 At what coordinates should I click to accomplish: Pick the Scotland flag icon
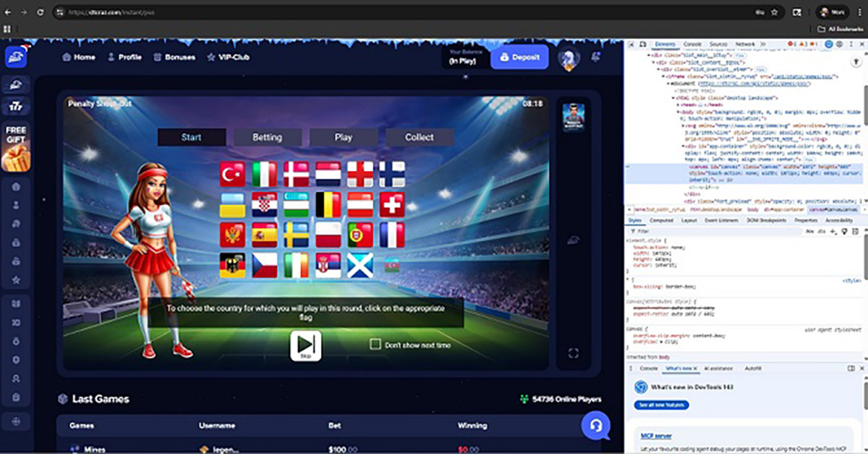click(x=360, y=265)
